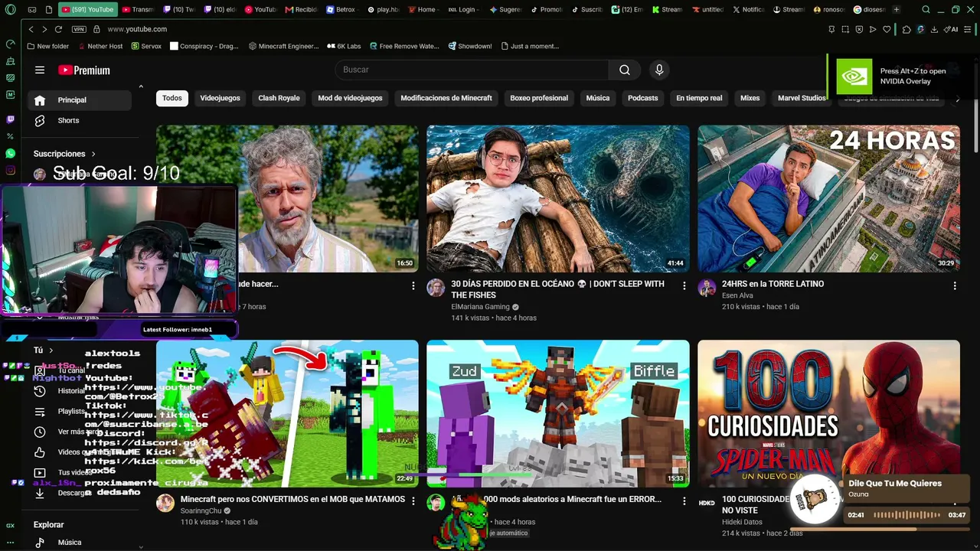Open the browser extensions cube icon
The width and height of the screenshot is (980, 551).
[x=906, y=29]
